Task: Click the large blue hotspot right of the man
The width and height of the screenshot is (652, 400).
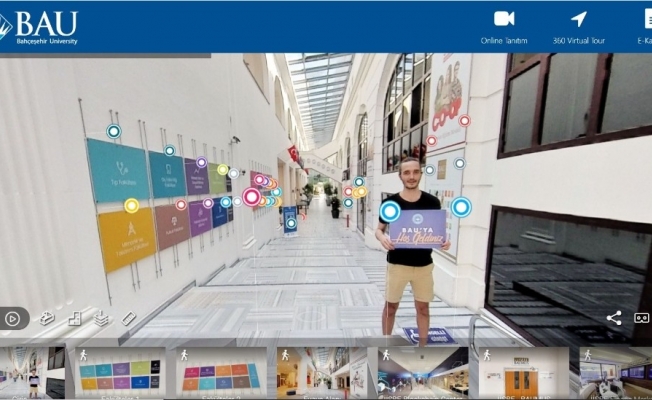Action: [x=461, y=207]
